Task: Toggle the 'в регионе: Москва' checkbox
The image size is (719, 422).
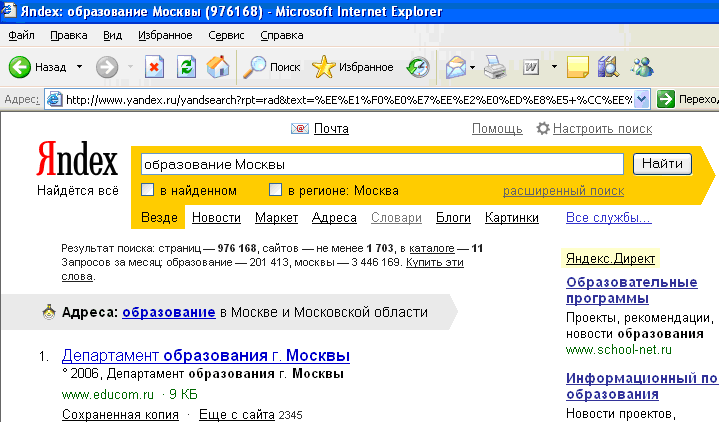Action: 275,189
